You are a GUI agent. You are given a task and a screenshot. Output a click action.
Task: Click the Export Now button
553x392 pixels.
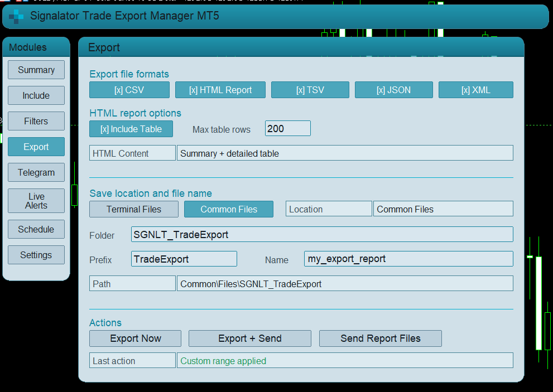(x=136, y=338)
